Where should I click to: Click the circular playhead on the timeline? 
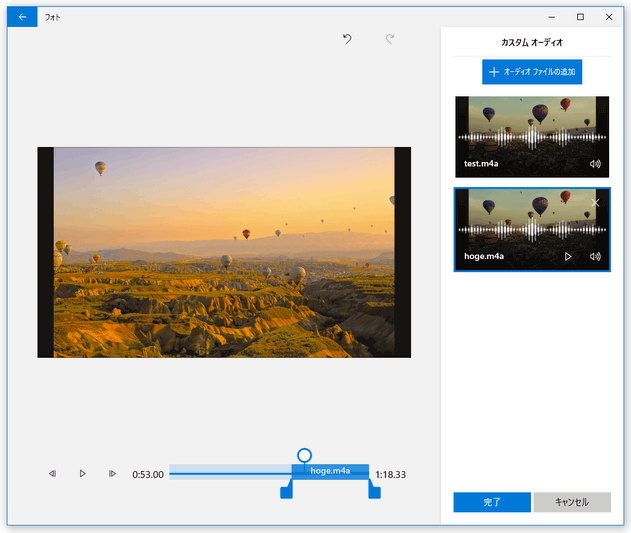tap(305, 456)
